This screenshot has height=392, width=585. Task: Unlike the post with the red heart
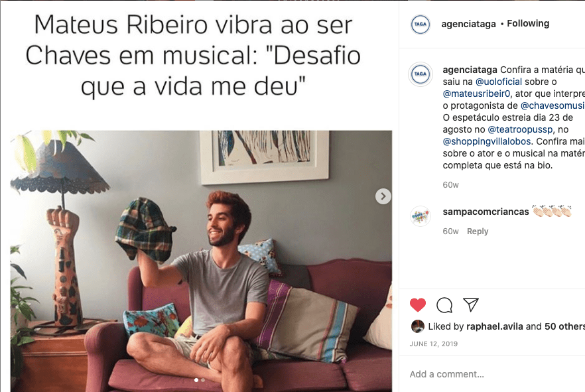point(417,304)
